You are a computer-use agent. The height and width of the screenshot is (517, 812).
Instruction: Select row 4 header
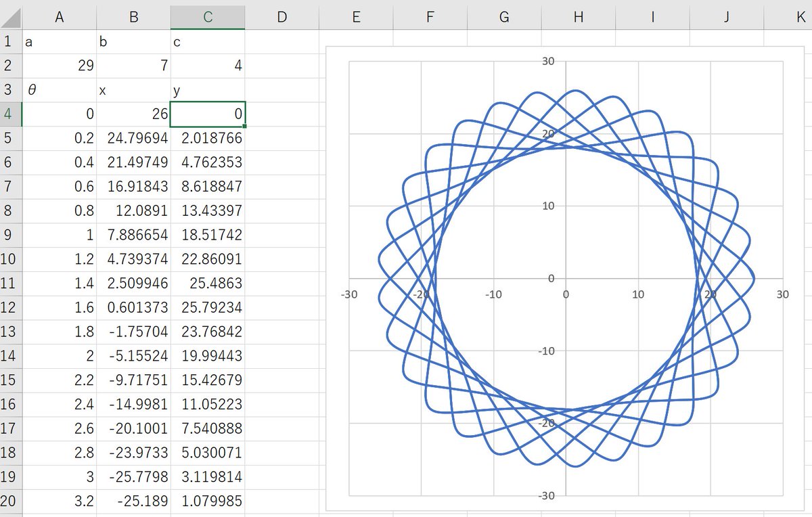[x=11, y=114]
